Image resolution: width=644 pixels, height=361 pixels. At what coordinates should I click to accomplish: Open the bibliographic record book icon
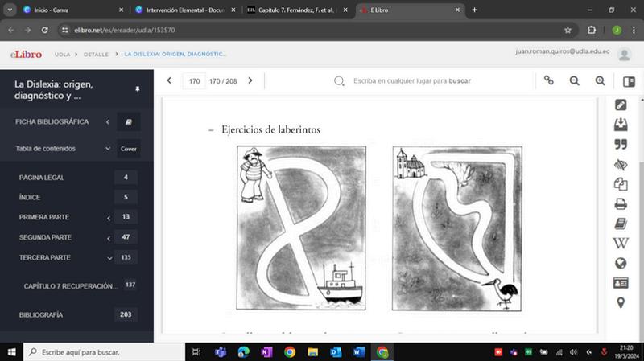tap(129, 122)
